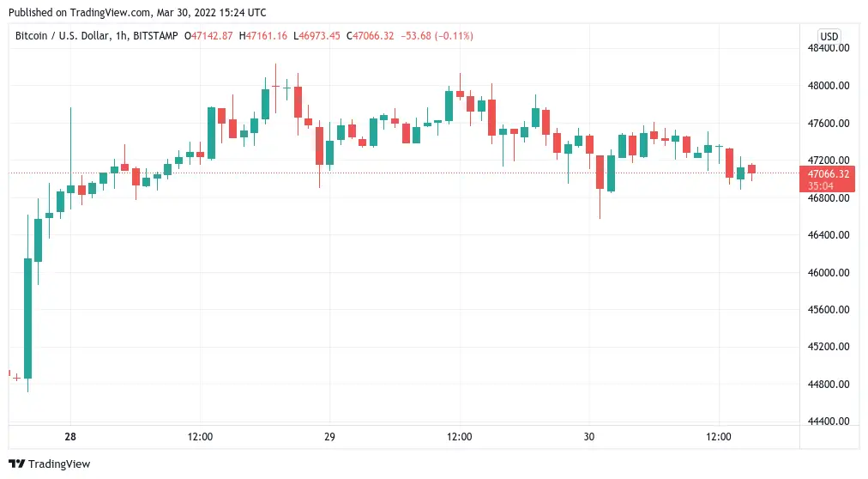Select the 29 date label on time axis
Image resolution: width=868 pixels, height=479 pixels.
pos(329,437)
